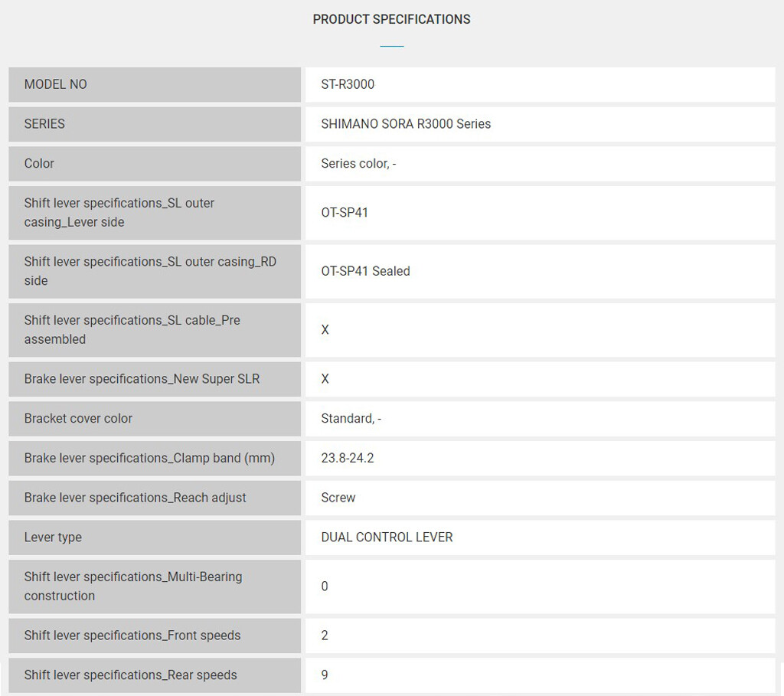Select SL cable Pre assembled label
Screen dimensions: 784x696
155,330
